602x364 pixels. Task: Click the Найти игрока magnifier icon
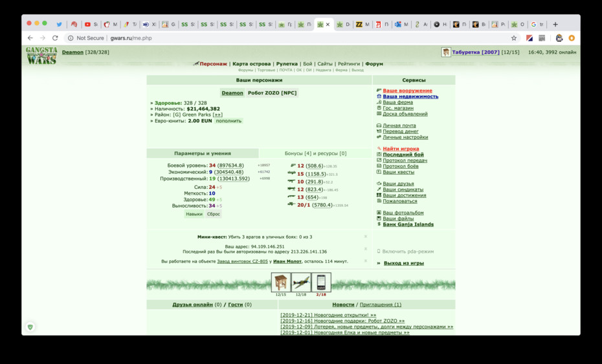coord(379,149)
